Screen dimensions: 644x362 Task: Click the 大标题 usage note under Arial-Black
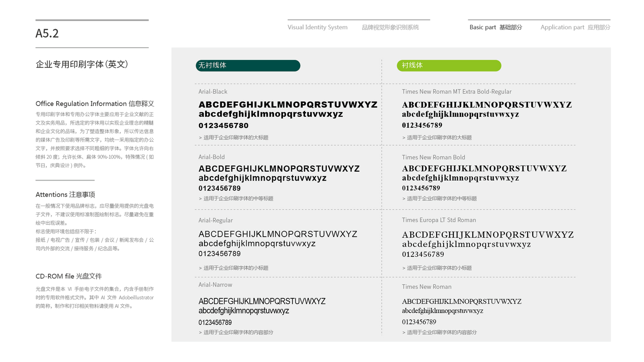[x=234, y=138]
